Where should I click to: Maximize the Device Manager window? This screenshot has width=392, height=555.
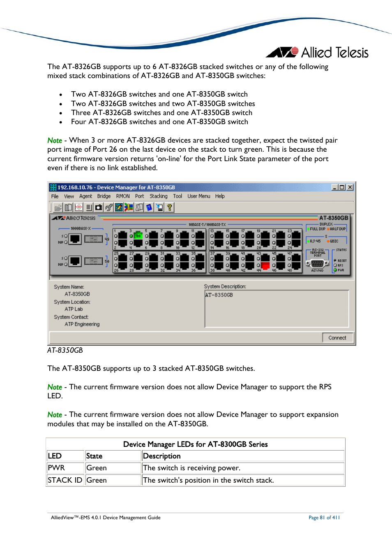tap(342, 187)
